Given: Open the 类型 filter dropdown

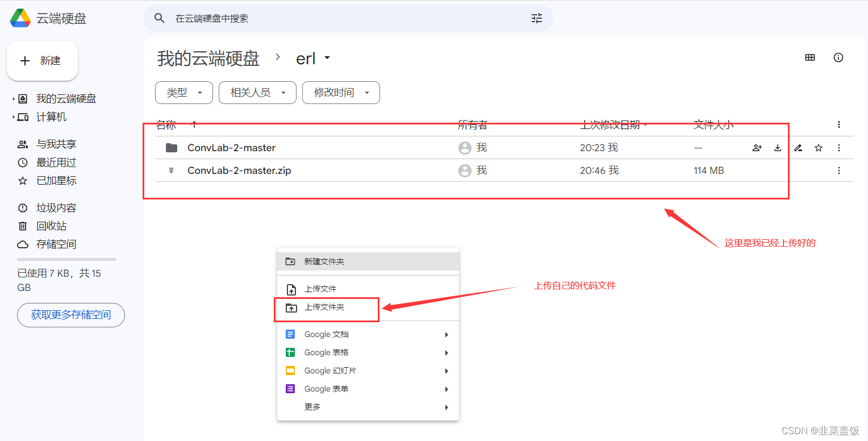Looking at the screenshot, I should click(184, 93).
